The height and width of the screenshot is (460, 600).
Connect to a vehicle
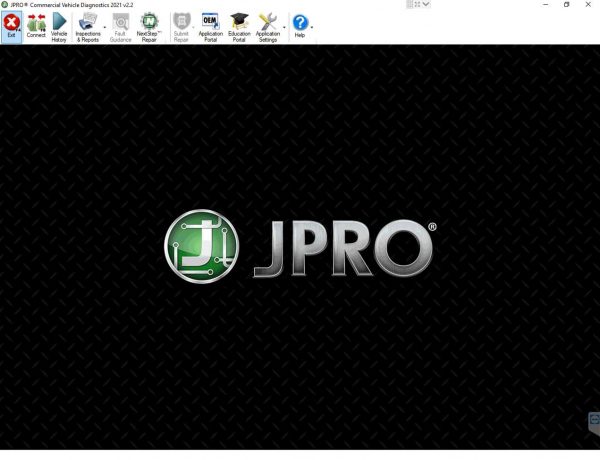(x=36, y=26)
